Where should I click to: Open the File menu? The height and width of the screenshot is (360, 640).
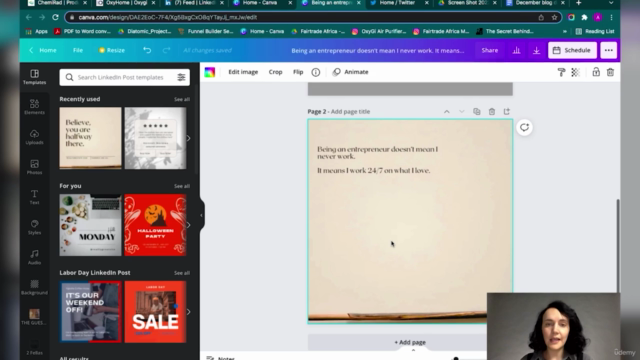coord(78,50)
